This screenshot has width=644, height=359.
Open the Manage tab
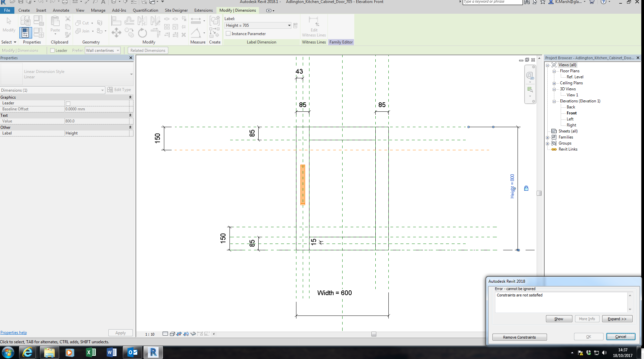[98, 10]
